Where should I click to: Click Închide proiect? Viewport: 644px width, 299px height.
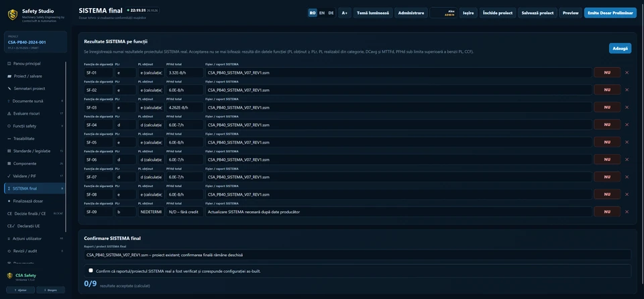click(498, 13)
